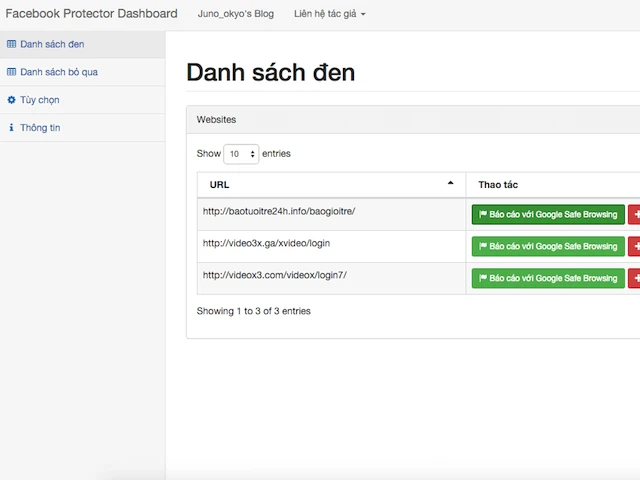Select the baotuoitre24h.info URL cell
This screenshot has height=480, width=640.
pyautogui.click(x=279, y=211)
